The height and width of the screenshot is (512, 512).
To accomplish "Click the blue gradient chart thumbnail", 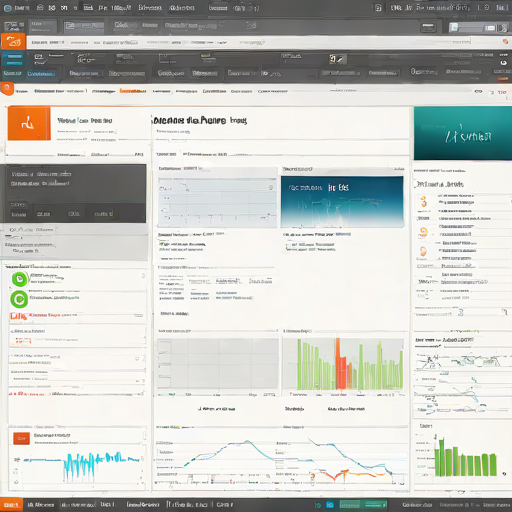I will (x=342, y=202).
